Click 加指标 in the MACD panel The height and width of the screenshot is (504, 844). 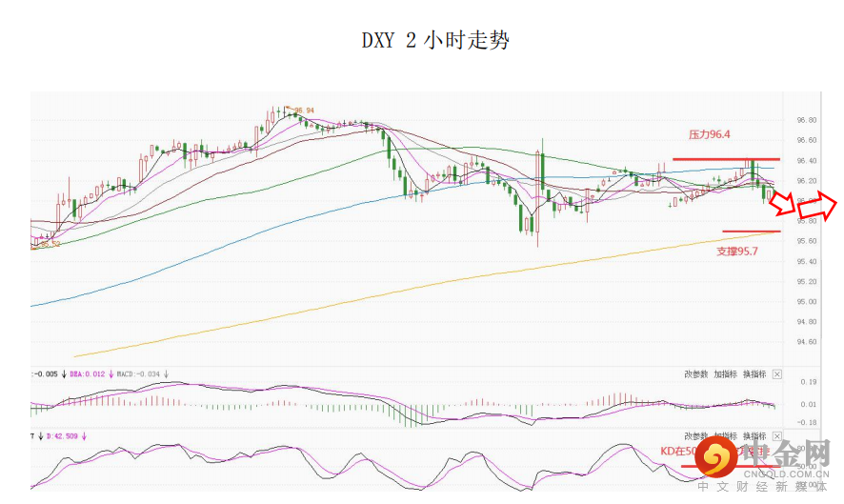click(x=725, y=374)
